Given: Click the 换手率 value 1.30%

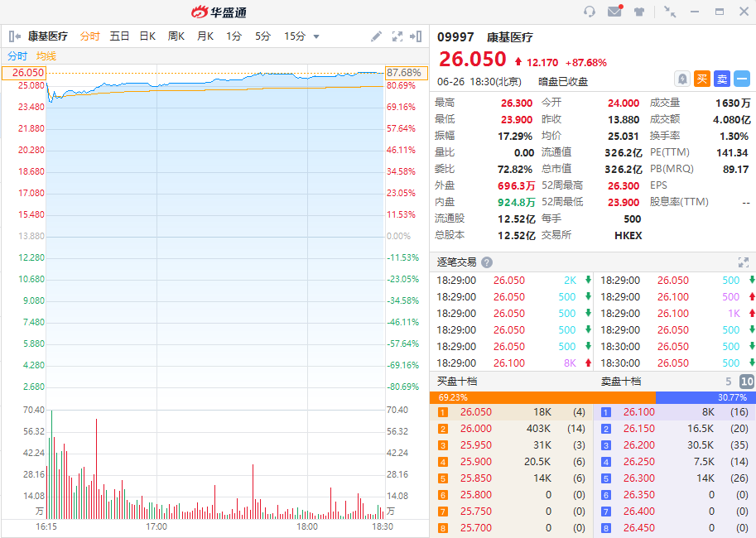Looking at the screenshot, I should click(734, 137).
